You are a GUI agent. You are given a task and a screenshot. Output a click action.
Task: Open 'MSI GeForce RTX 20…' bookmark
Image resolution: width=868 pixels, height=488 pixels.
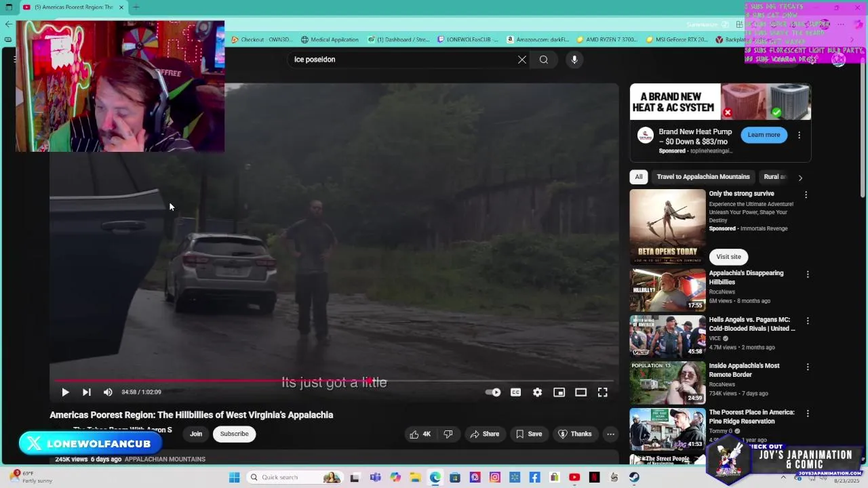click(x=677, y=39)
